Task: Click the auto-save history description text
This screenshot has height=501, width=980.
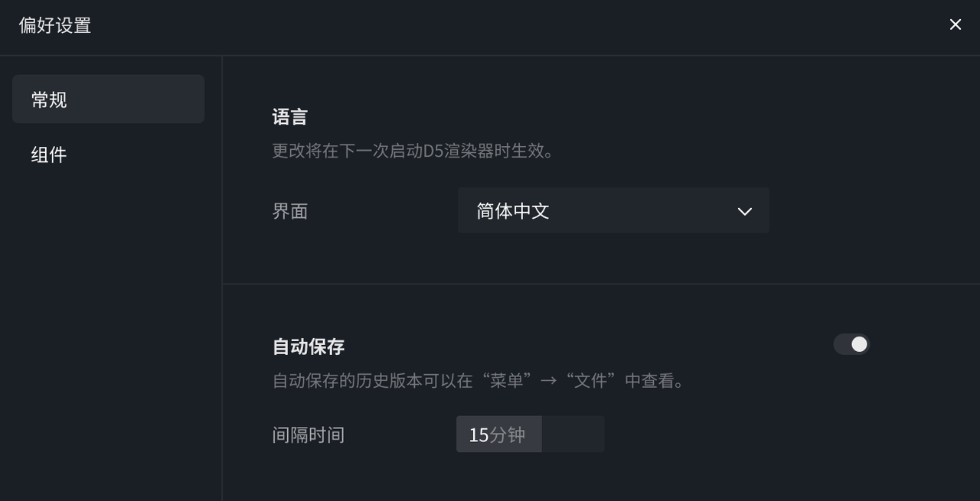Action: pyautogui.click(x=479, y=380)
